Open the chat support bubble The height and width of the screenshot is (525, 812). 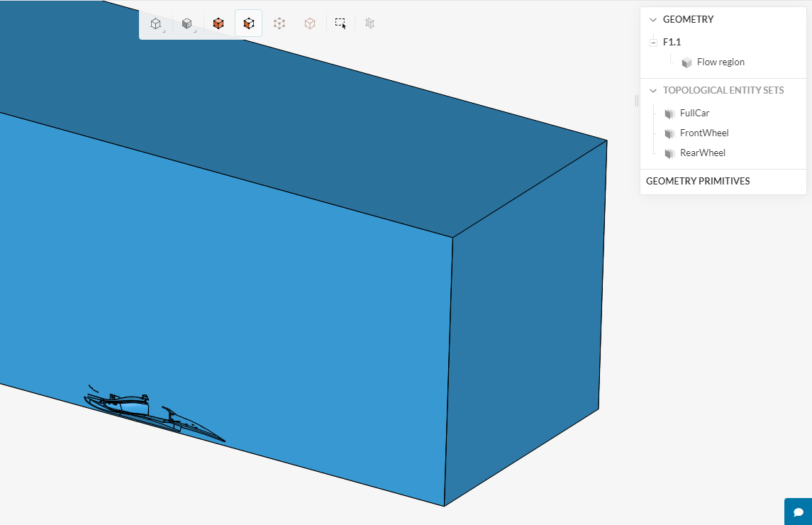[x=798, y=512]
